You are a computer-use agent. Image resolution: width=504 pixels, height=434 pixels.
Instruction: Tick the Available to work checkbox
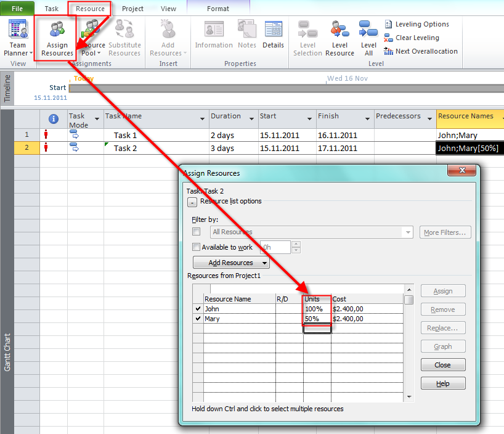tap(197, 247)
